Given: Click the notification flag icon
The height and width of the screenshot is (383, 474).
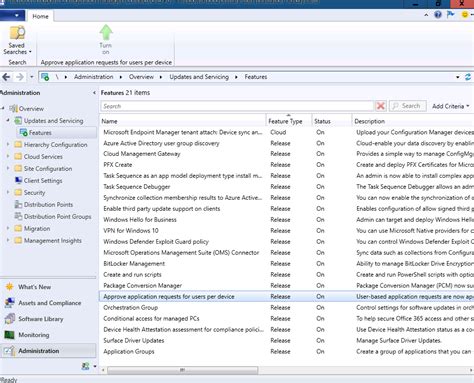Looking at the screenshot, I should tap(450, 15).
